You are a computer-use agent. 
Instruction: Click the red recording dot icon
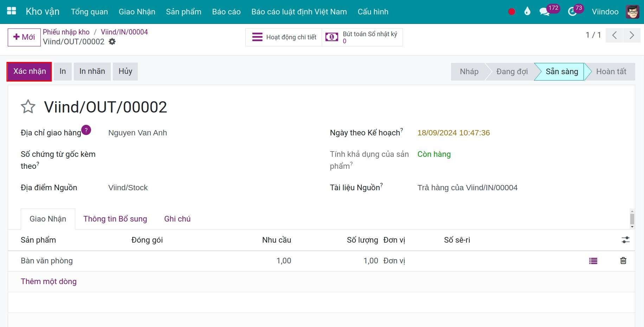(511, 12)
